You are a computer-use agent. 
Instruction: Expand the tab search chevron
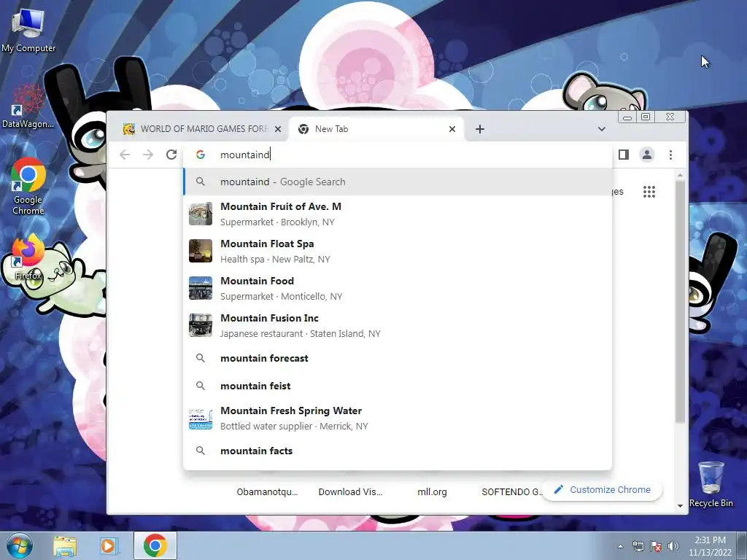tap(602, 129)
